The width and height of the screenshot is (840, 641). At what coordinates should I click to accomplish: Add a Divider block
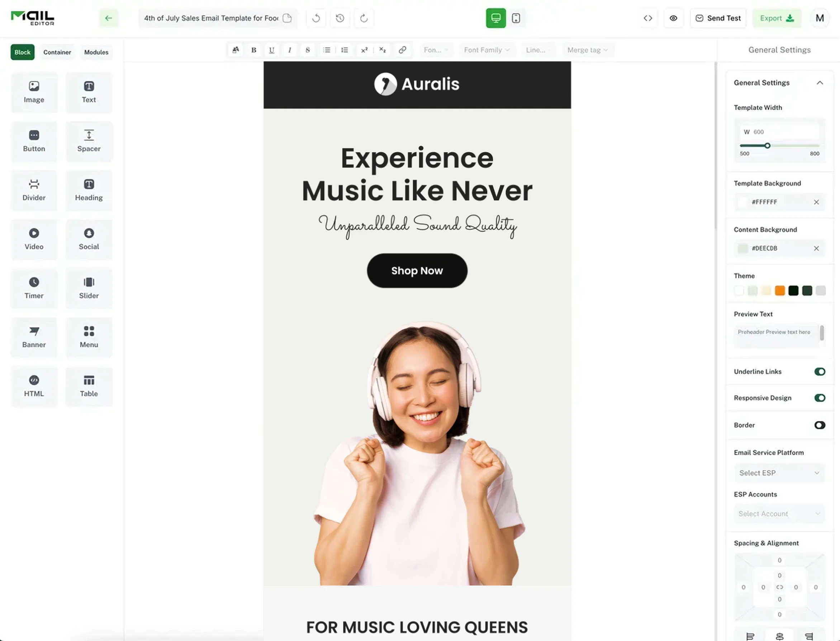coord(34,190)
